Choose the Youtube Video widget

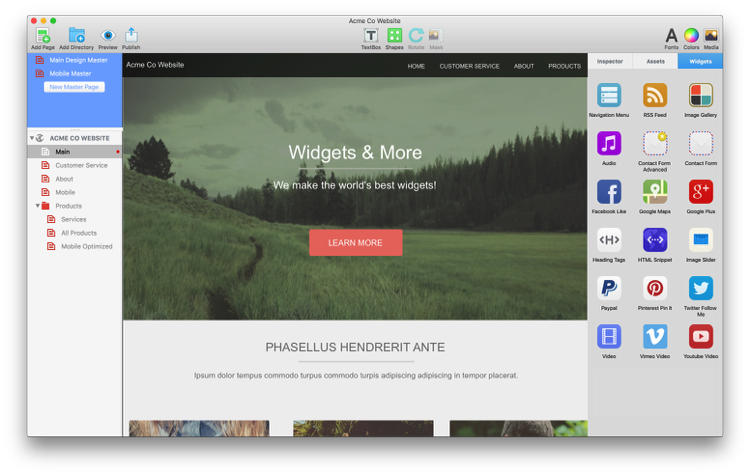[701, 337]
